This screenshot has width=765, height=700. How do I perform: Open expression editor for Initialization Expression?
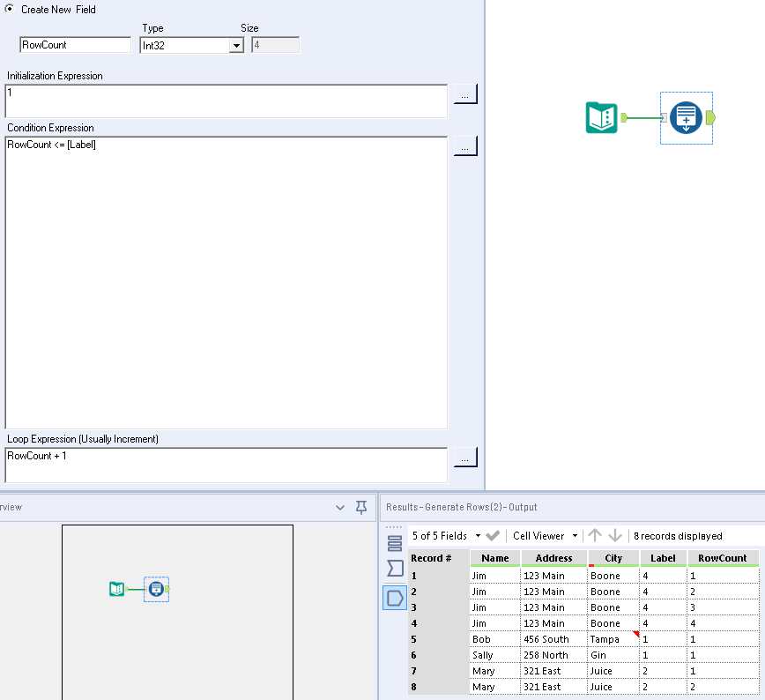465,94
